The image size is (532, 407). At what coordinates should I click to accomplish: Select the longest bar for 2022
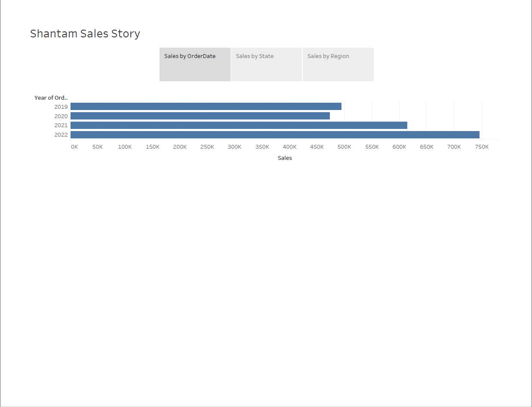(275, 135)
